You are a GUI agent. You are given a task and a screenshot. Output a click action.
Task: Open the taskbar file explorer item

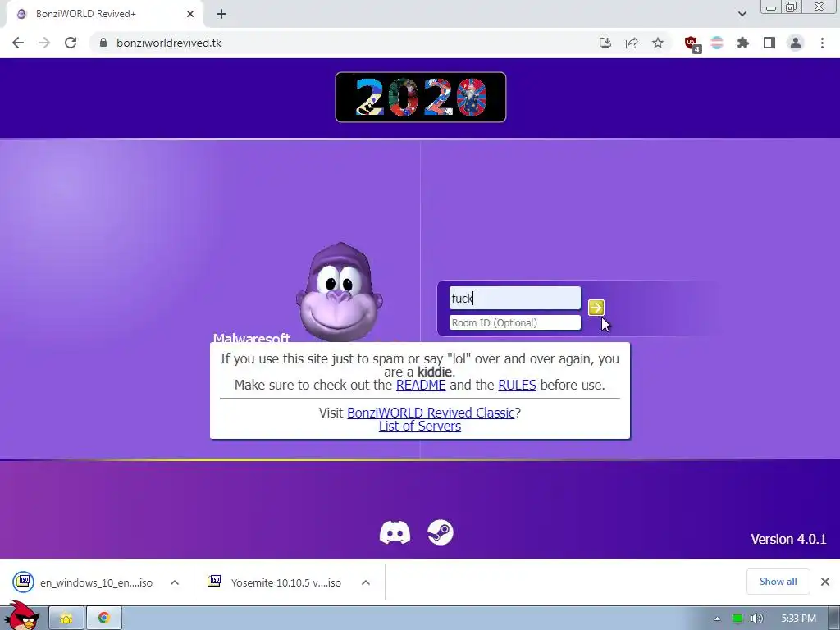pyautogui.click(x=66, y=619)
